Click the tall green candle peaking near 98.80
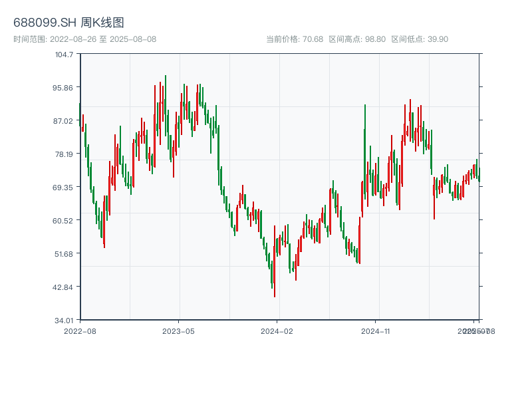 point(166,106)
